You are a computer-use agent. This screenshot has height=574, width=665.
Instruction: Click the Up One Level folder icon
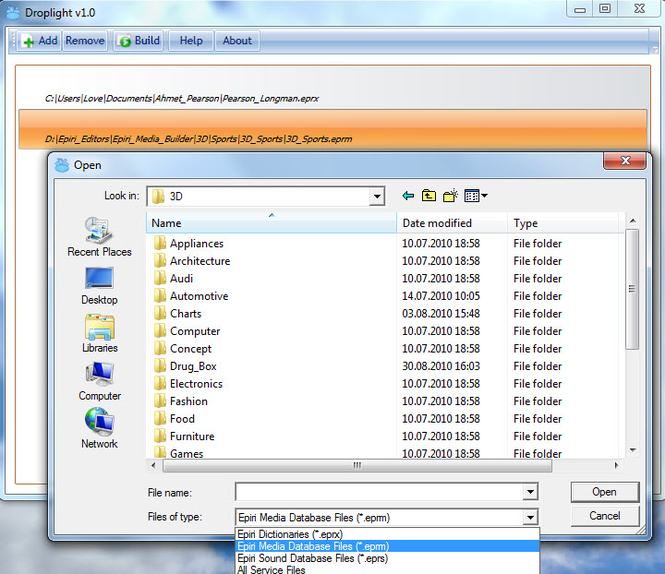(x=429, y=196)
